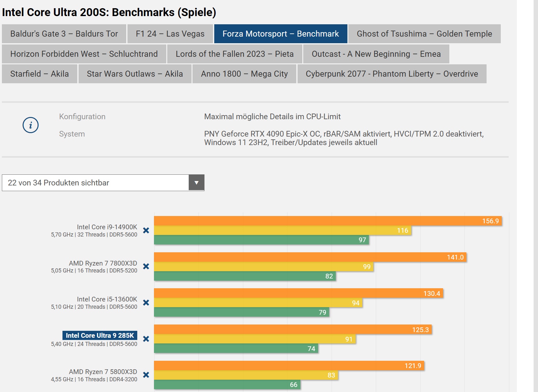538x392 pixels.
Task: Click the highlighted Intel Core Ultra 9 285K label
Action: click(100, 336)
